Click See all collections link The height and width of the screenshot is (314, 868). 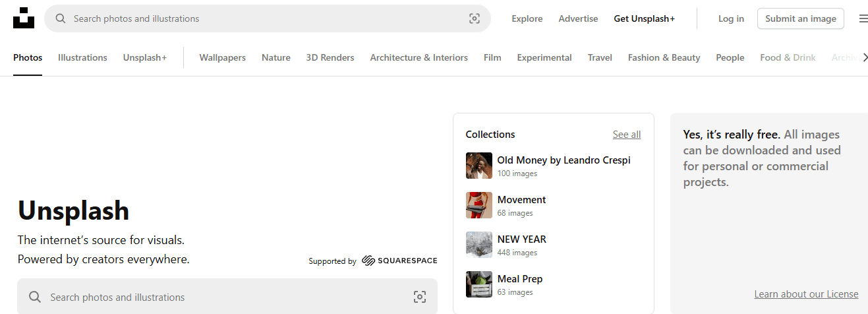tap(627, 134)
